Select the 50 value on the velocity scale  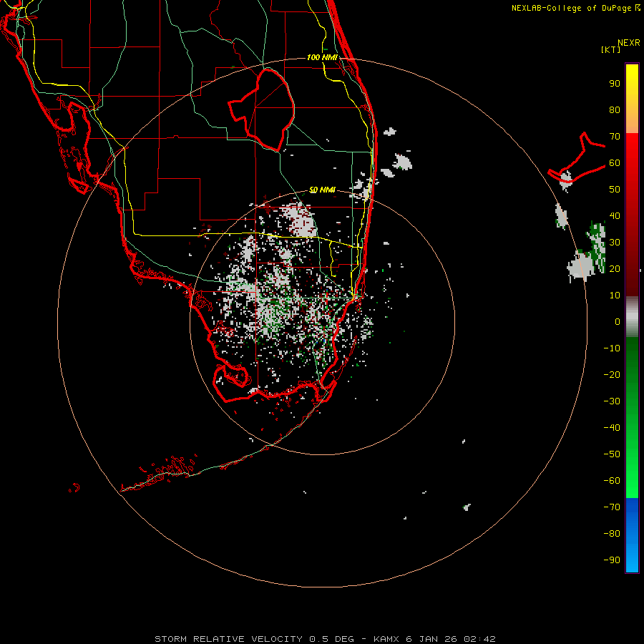tap(615, 190)
